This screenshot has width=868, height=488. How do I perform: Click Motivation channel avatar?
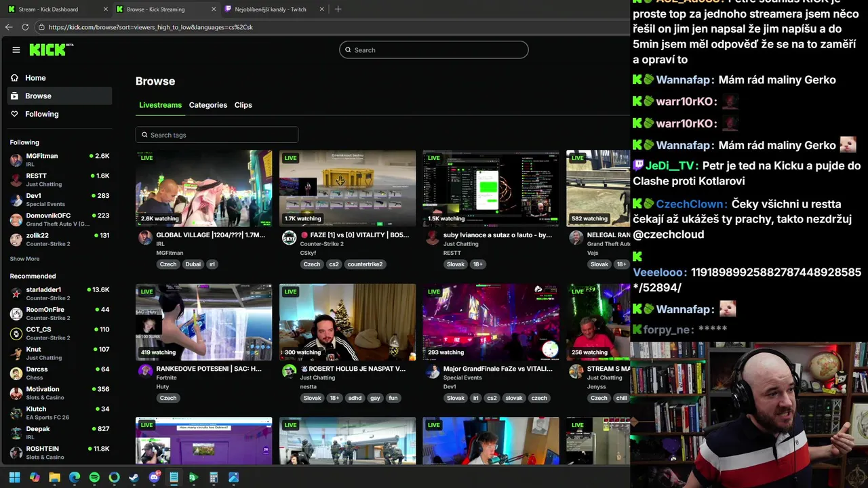tap(16, 393)
